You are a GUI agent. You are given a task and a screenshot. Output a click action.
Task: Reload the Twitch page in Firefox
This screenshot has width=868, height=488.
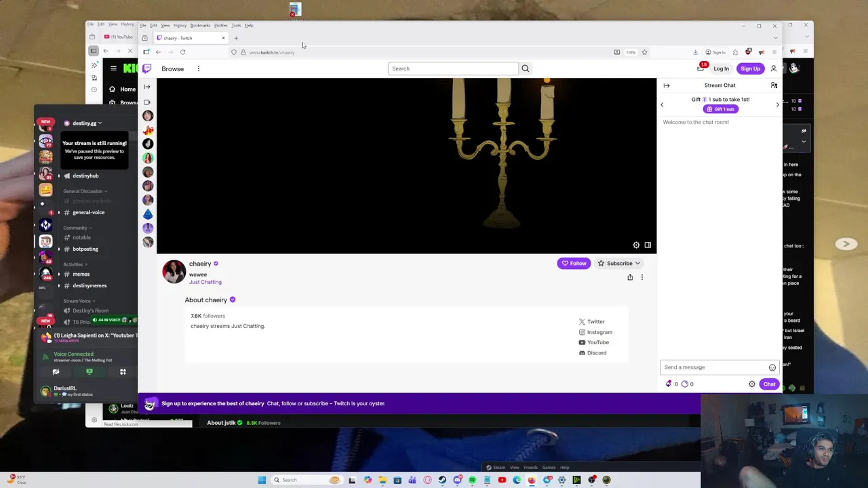[x=182, y=52]
